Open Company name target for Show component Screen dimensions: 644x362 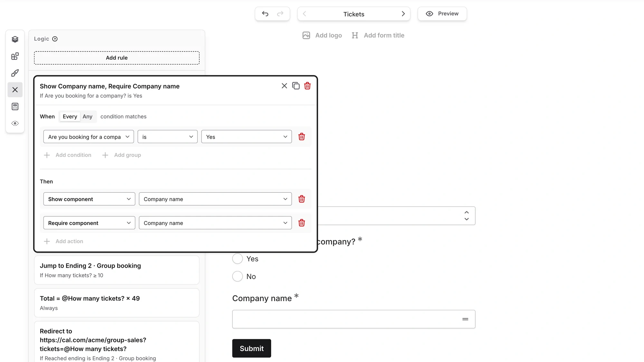[215, 199]
